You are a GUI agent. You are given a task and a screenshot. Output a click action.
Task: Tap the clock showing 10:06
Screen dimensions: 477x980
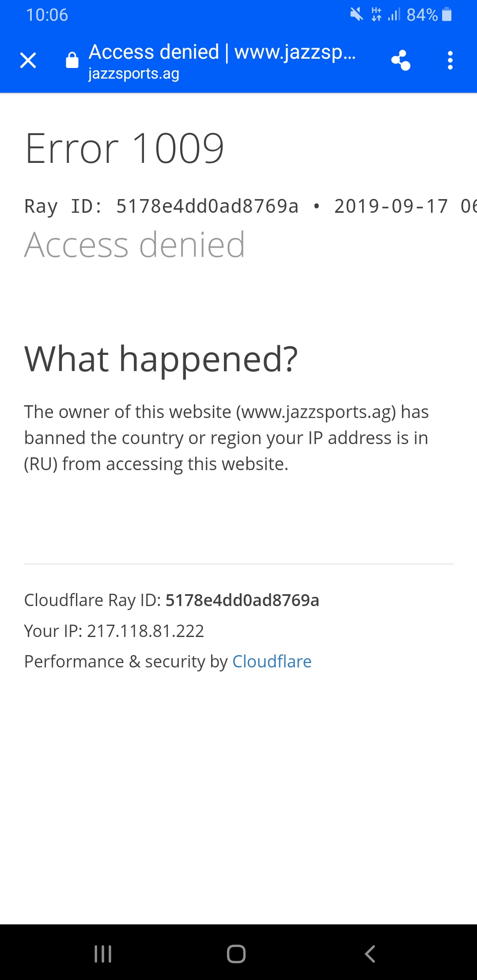47,15
